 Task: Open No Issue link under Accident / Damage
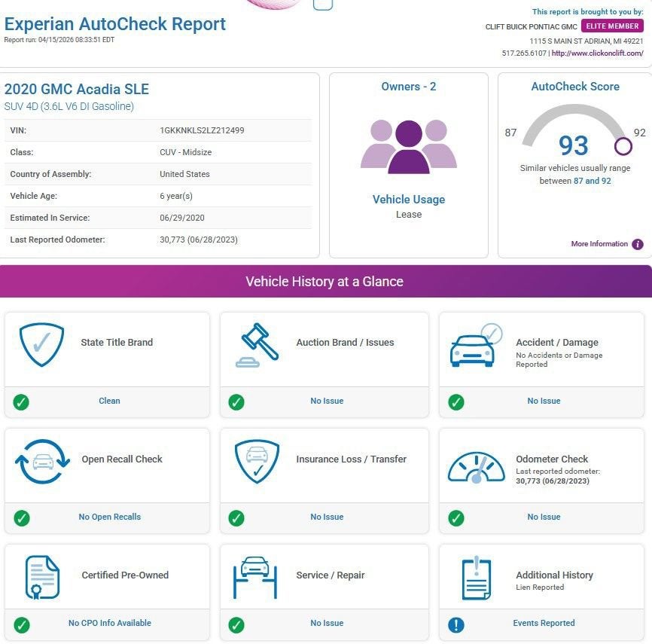(544, 401)
